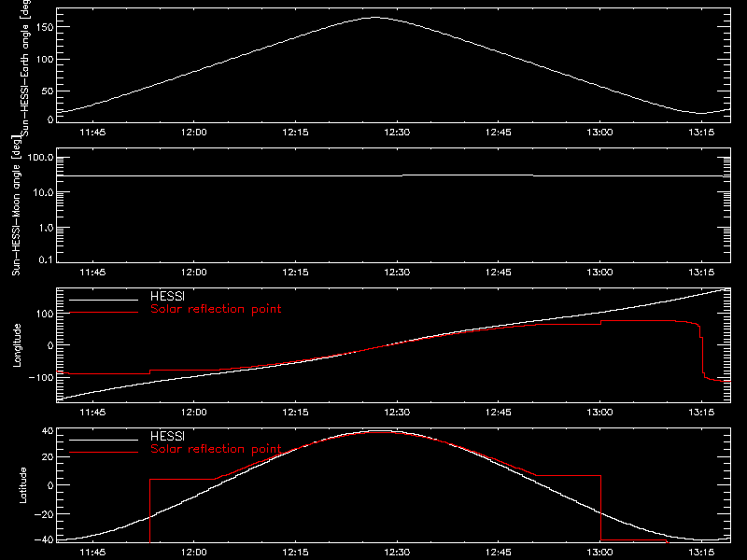The image size is (747, 560).
Task: Click peak of the Latitude HESSI curve
Action: coord(381,431)
